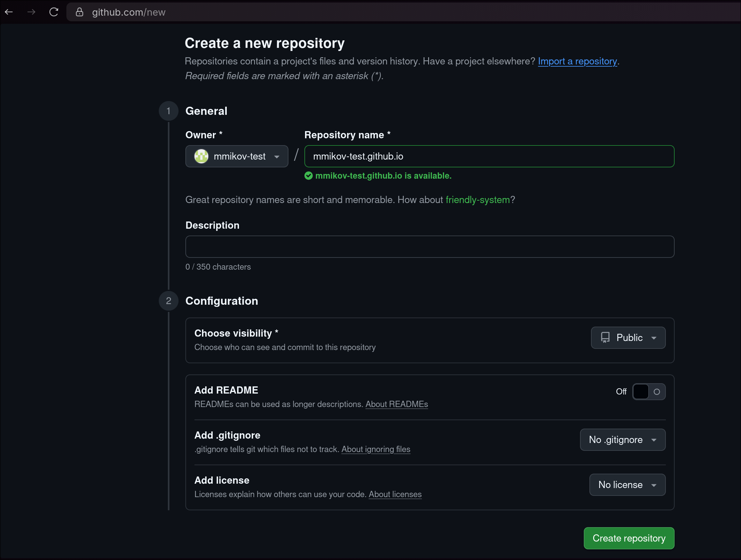Viewport: 741px width, 560px height.
Task: Click the mmikov-test owner avatar
Action: 201,156
